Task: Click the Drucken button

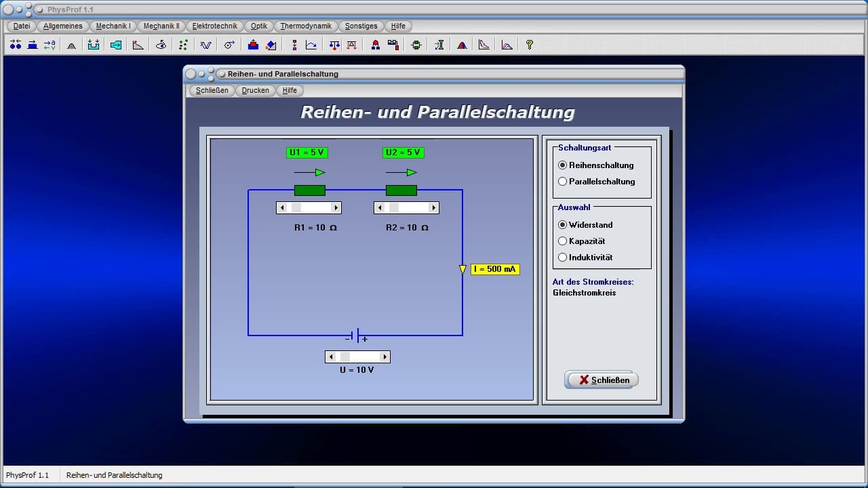Action: pos(255,90)
